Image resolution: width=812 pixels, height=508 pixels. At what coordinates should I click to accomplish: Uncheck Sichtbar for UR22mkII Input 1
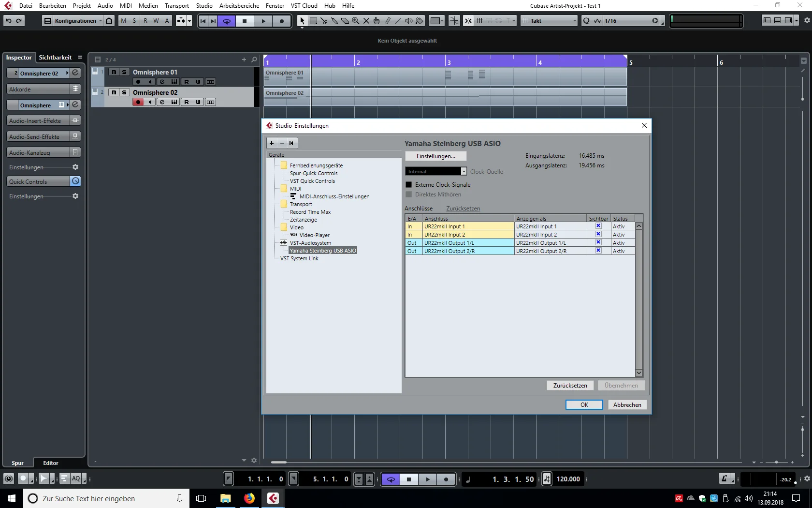coord(598,226)
